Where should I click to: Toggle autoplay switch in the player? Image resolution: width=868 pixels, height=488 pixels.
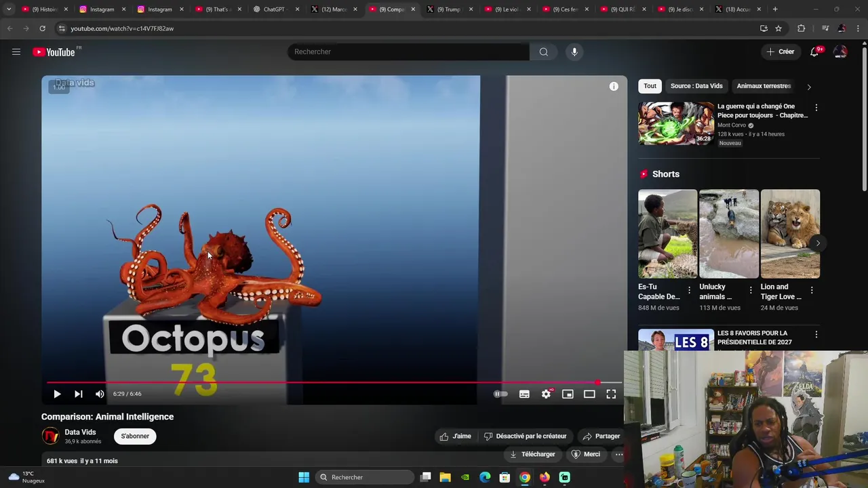[500, 394]
